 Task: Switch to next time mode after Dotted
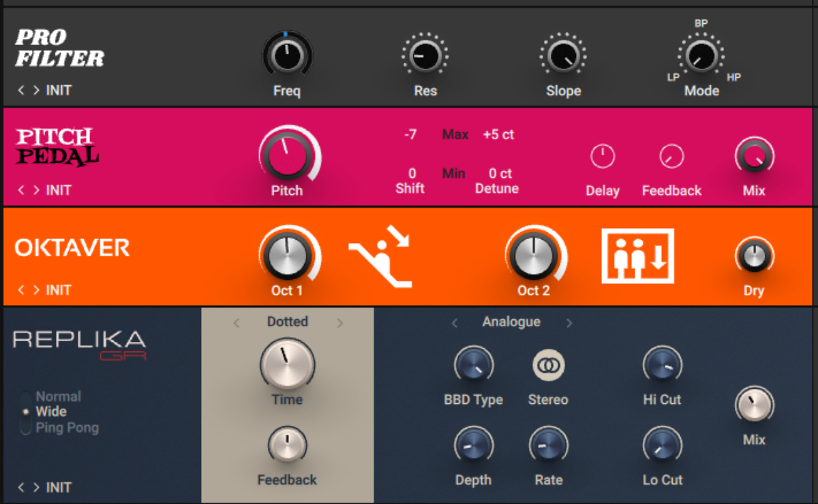pyautogui.click(x=339, y=323)
